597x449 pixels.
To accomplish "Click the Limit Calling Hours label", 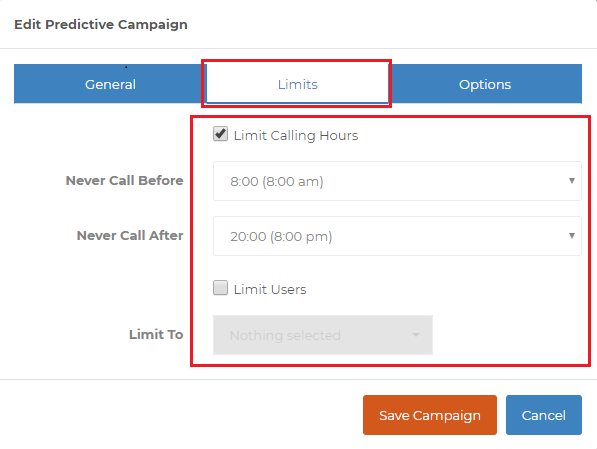I will point(296,136).
